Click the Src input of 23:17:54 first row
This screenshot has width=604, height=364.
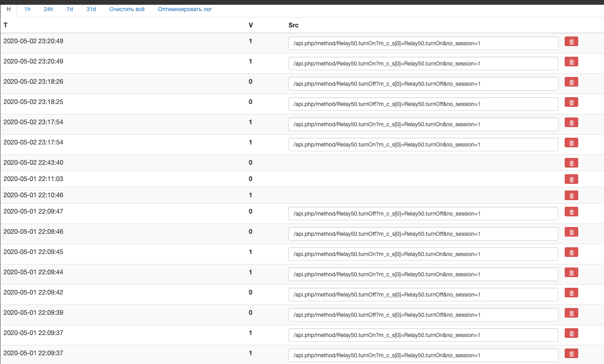(x=423, y=124)
